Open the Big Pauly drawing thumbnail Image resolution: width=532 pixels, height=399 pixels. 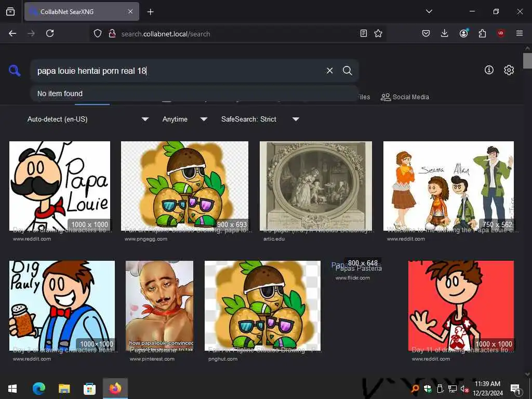(x=62, y=305)
